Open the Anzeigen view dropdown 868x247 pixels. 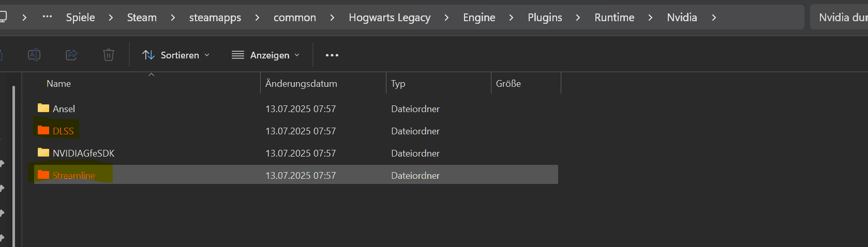click(x=266, y=55)
